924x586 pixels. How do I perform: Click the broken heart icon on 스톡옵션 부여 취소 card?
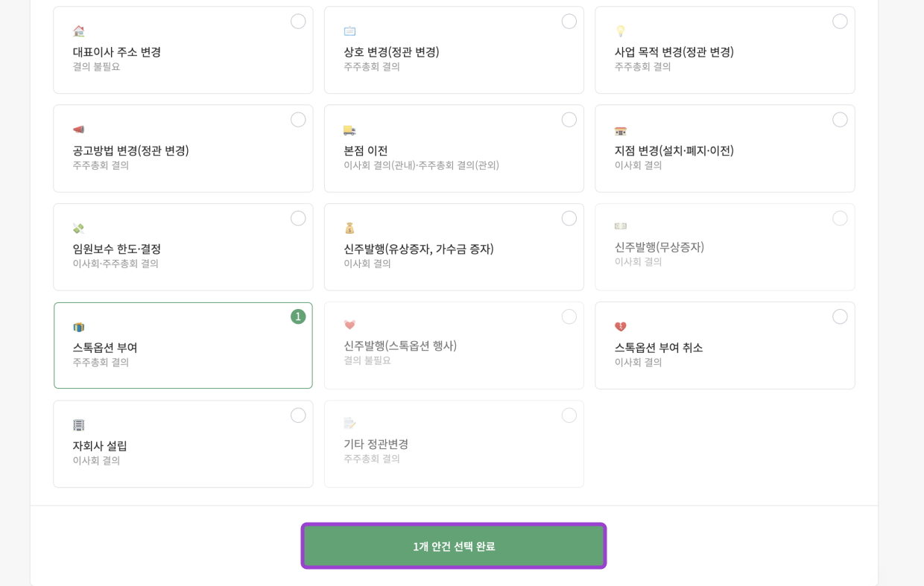point(620,326)
